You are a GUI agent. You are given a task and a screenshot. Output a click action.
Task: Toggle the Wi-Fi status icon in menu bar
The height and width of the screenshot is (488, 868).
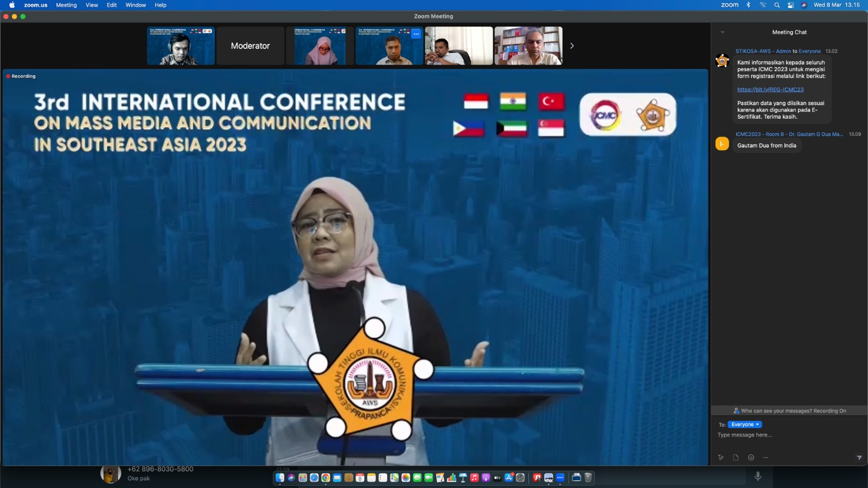[x=763, y=5]
